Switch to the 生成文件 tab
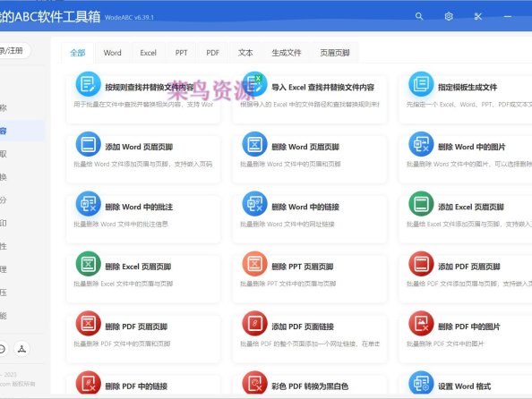The height and width of the screenshot is (399, 532). coord(287,53)
